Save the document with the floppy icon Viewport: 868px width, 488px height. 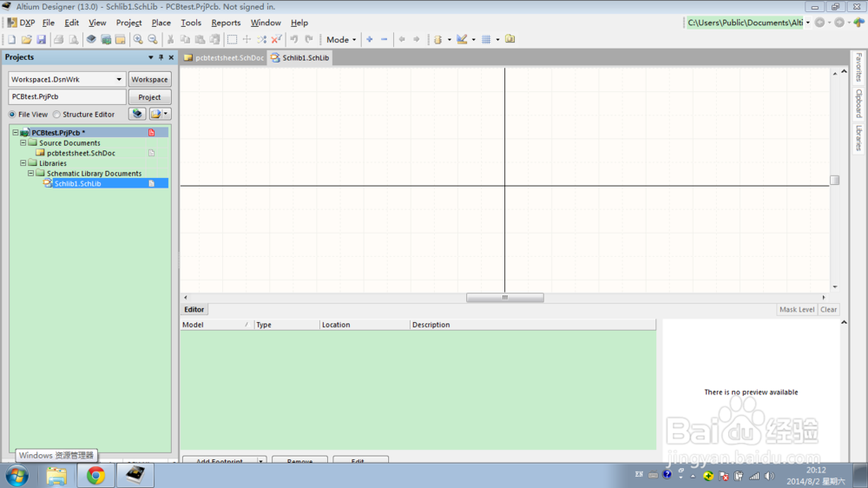[41, 39]
